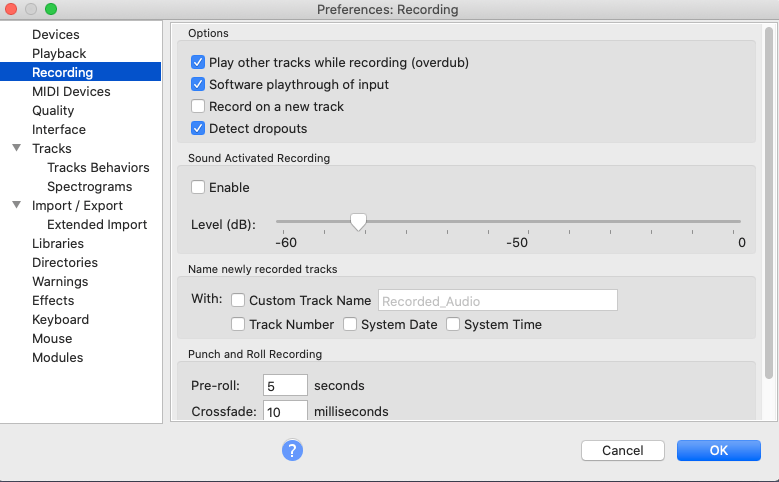
Task: Disable Software playthrough of input
Action: tap(198, 84)
